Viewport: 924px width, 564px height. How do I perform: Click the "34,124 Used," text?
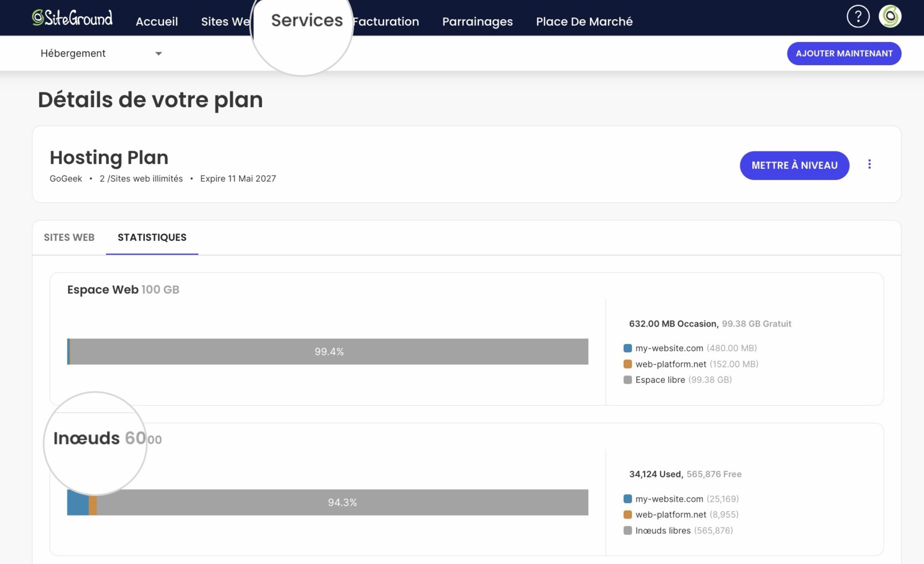point(656,474)
